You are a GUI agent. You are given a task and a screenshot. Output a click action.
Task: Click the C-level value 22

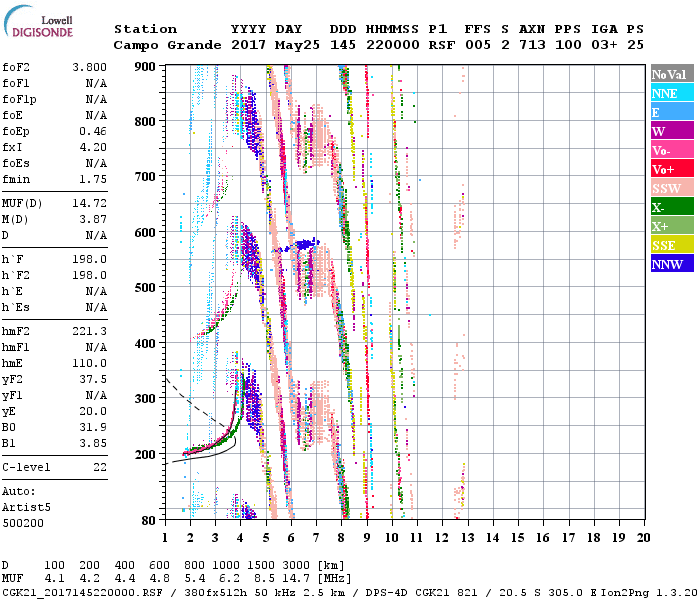coord(100,467)
